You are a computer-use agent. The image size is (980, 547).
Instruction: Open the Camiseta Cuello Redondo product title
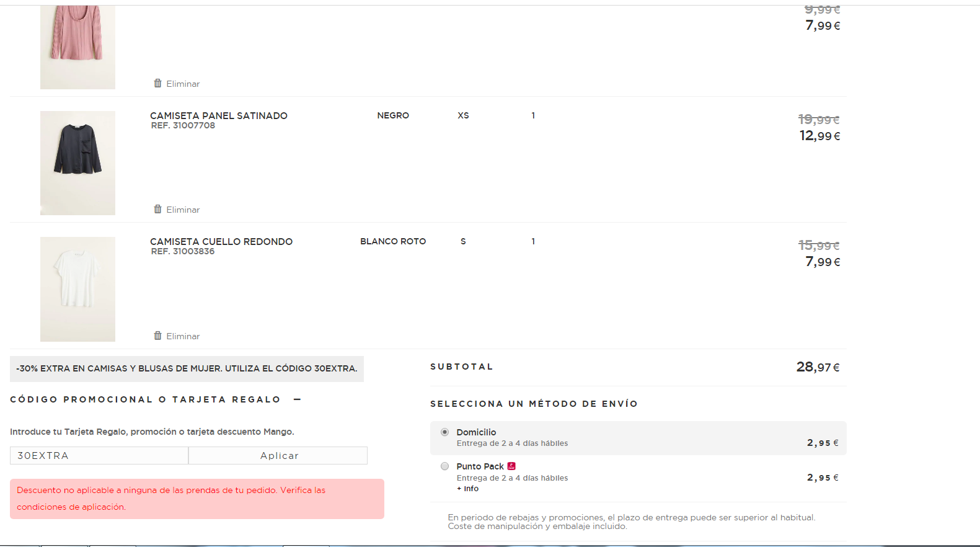(x=221, y=242)
